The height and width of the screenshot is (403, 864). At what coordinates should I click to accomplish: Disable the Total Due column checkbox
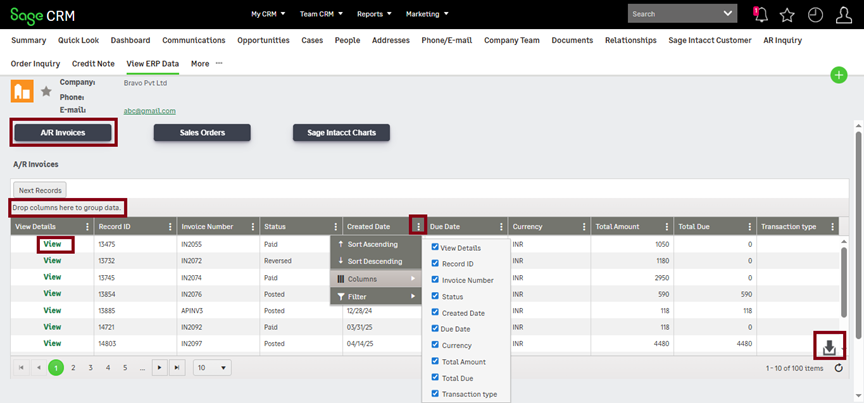pos(434,378)
